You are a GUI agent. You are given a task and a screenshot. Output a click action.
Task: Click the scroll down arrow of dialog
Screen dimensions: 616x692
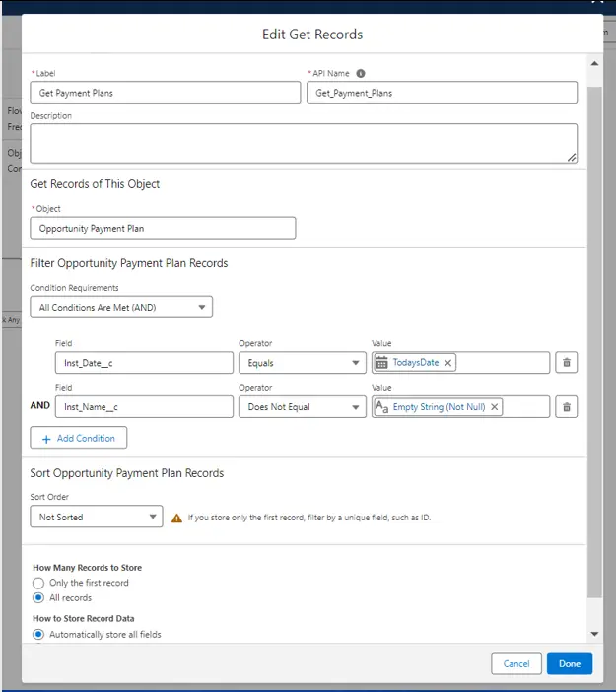595,634
